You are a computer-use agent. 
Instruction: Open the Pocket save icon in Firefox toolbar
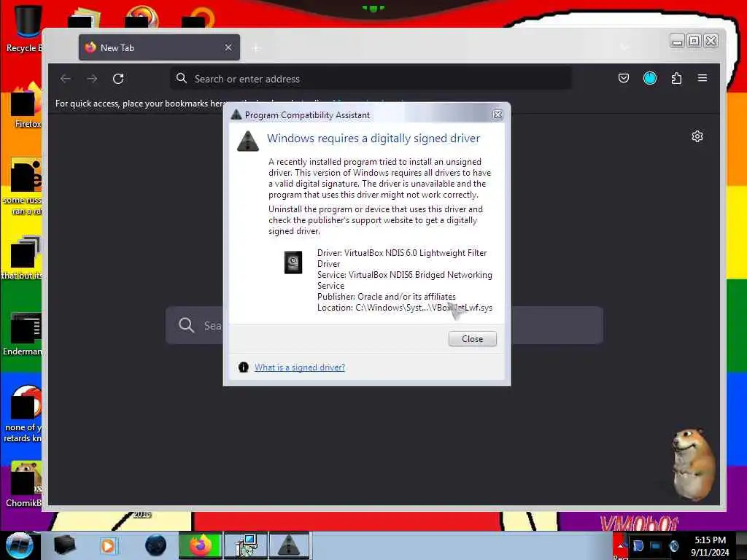tap(623, 78)
